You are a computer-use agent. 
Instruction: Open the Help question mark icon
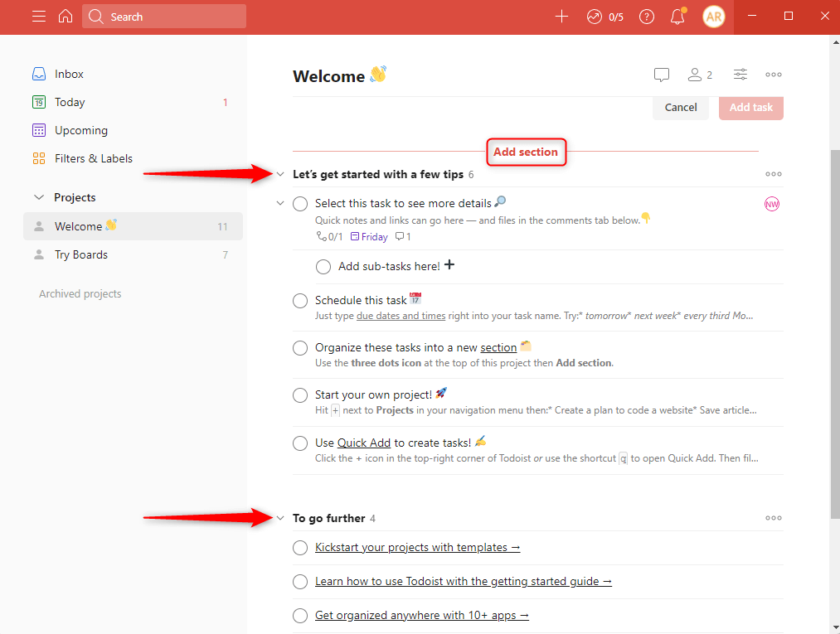tap(647, 17)
